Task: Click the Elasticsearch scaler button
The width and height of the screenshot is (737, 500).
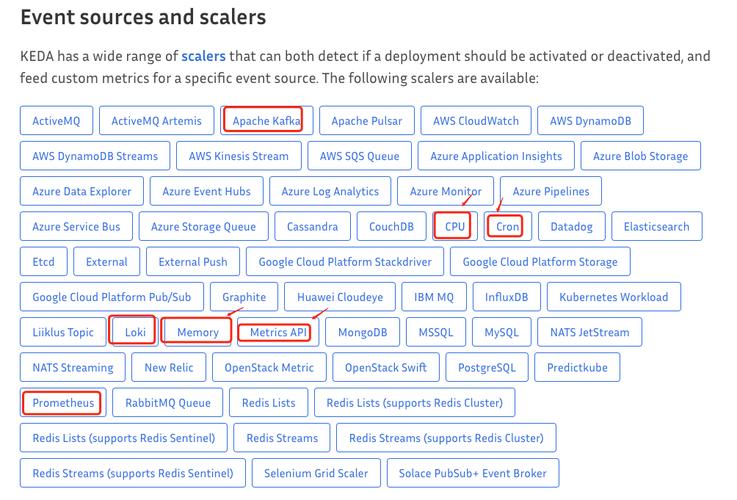Action: tap(656, 227)
